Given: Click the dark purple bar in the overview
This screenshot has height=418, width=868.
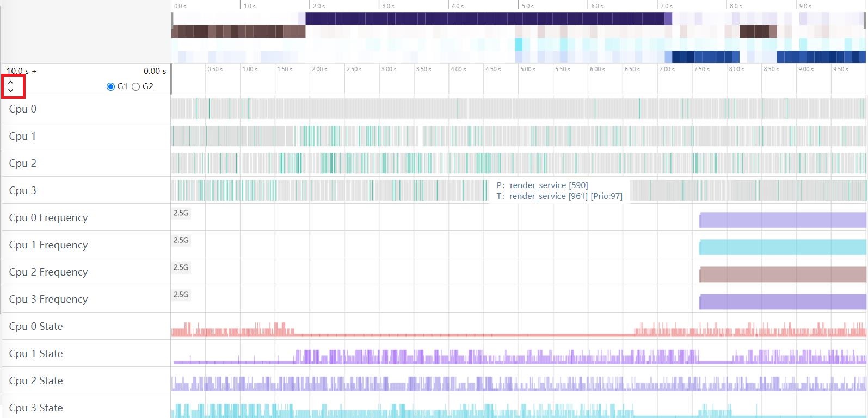Looking at the screenshot, I should [484, 18].
